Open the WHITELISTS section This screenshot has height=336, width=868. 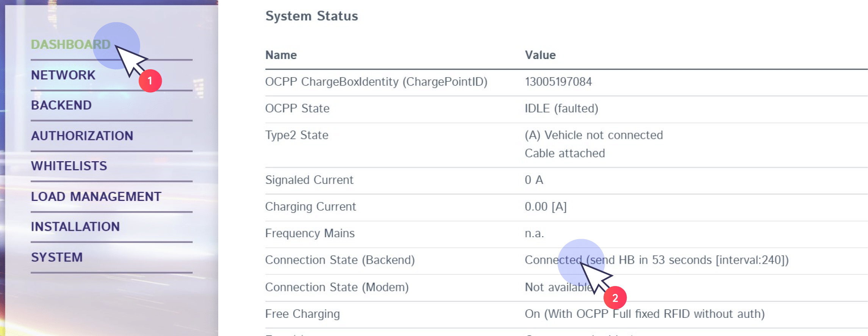coord(69,166)
